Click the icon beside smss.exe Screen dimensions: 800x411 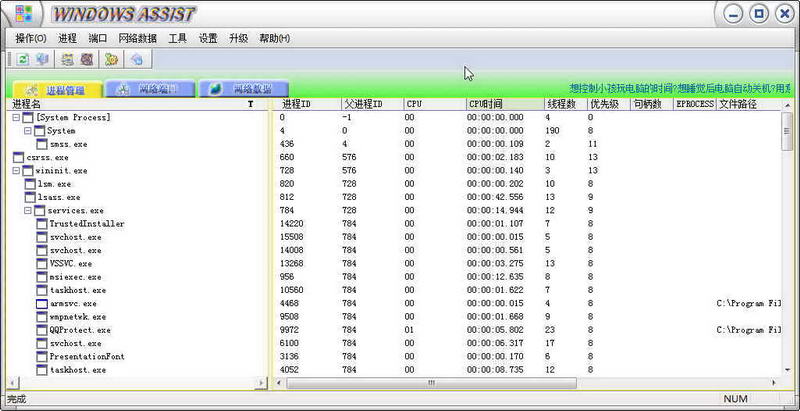pyautogui.click(x=42, y=144)
